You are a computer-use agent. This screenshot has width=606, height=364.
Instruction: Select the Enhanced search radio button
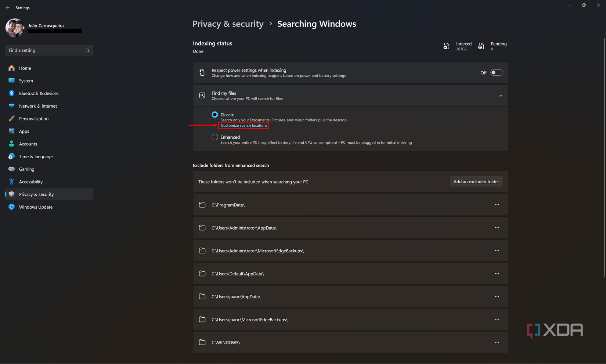215,137
